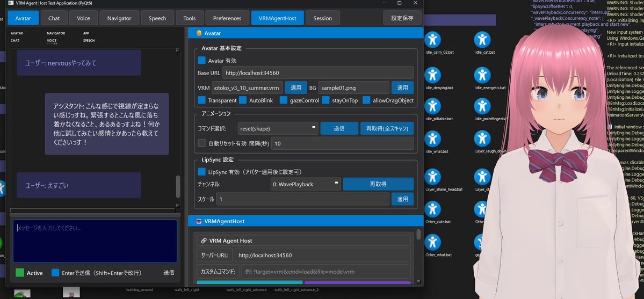Click the VOICE status label
Viewport: 644px width, 299px height.
click(x=52, y=41)
